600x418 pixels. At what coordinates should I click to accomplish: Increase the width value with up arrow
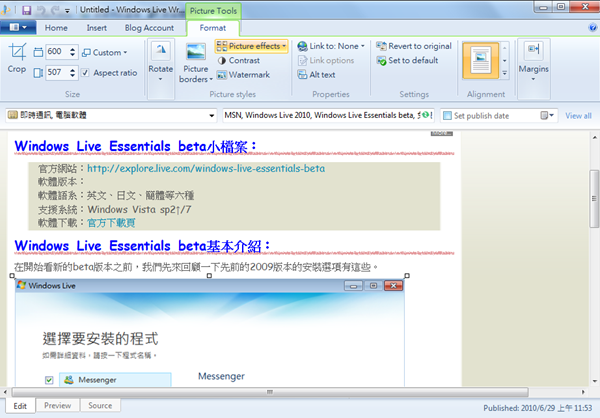(73, 49)
